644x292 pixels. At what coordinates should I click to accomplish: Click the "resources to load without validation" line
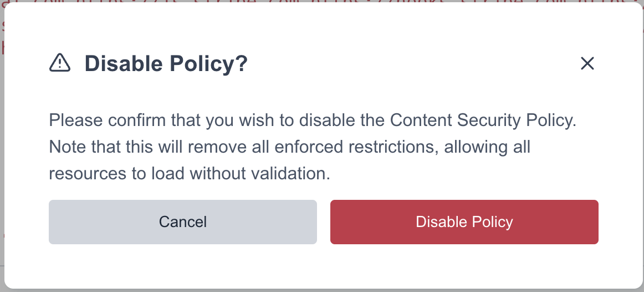(190, 174)
